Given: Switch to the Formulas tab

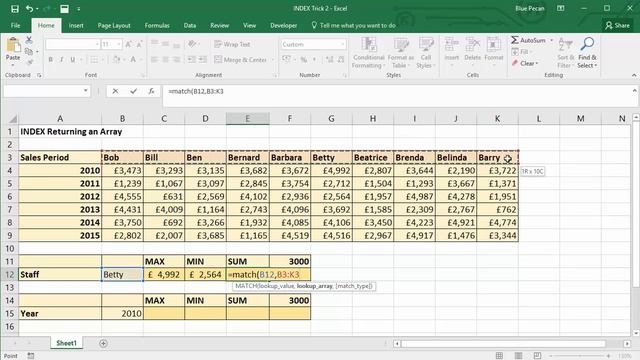Looking at the screenshot, I should pos(157,25).
